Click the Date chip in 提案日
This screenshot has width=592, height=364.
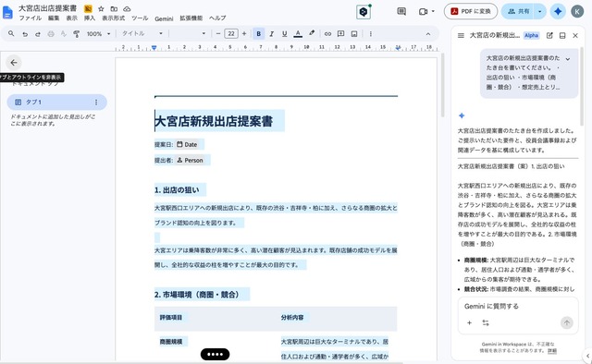(187, 144)
